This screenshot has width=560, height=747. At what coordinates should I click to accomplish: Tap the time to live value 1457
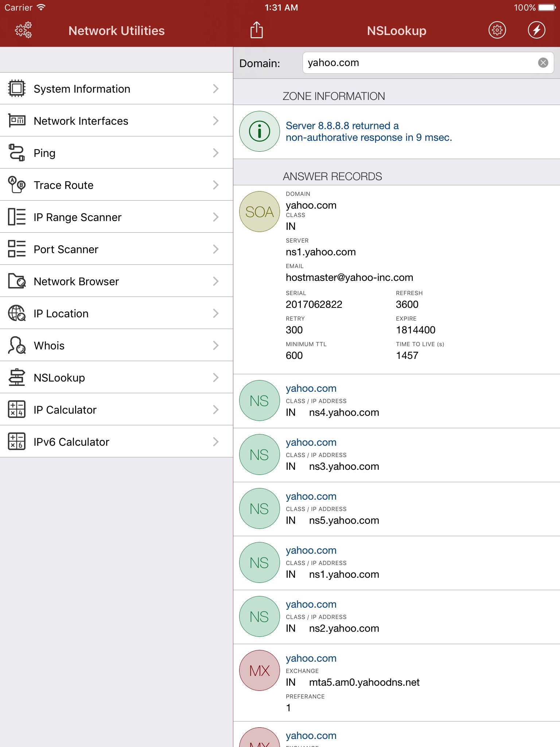click(x=407, y=356)
